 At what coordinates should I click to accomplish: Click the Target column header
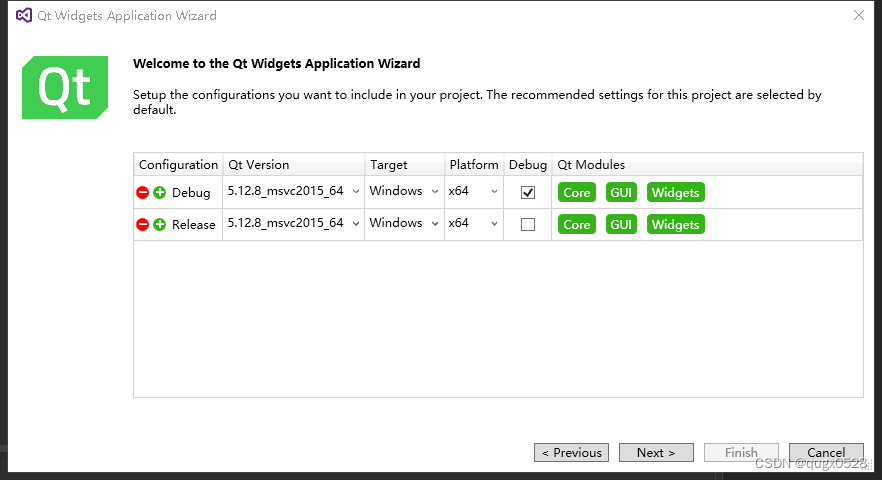coord(404,165)
